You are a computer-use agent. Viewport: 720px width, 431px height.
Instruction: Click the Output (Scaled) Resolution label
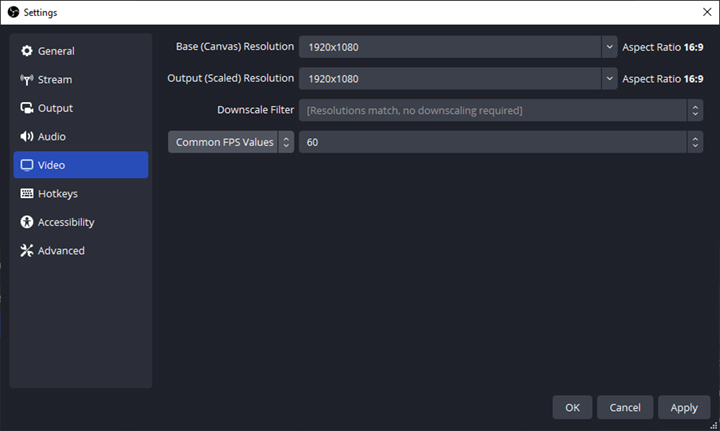click(231, 78)
